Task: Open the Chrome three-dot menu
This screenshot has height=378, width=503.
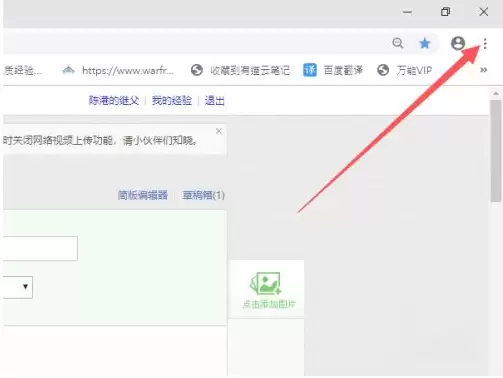Action: tap(485, 44)
